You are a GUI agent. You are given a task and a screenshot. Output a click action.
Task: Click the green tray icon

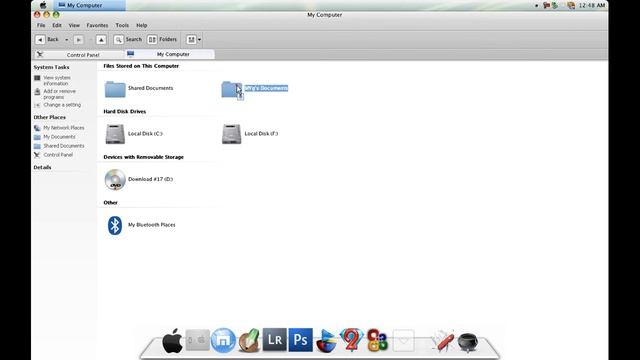click(x=555, y=5)
